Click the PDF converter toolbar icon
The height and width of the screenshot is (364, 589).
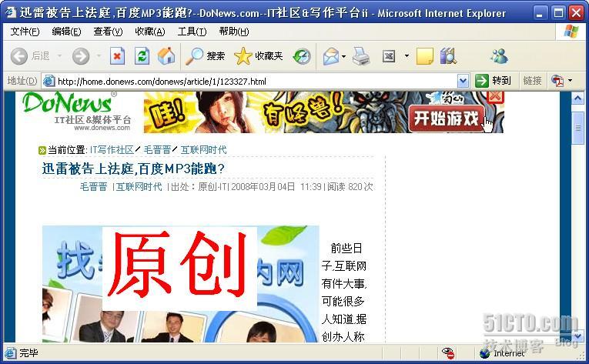(x=557, y=80)
